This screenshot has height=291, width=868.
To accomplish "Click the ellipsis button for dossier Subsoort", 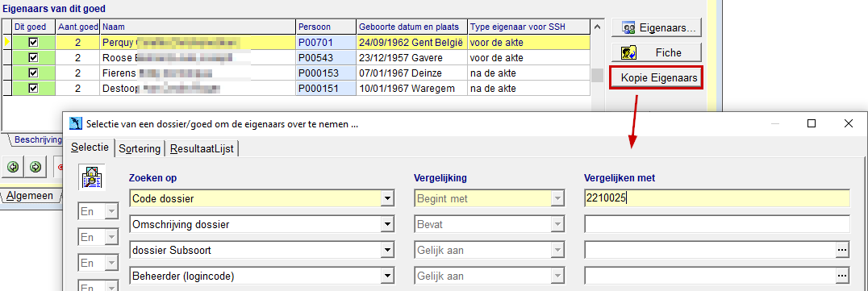I will tap(842, 250).
